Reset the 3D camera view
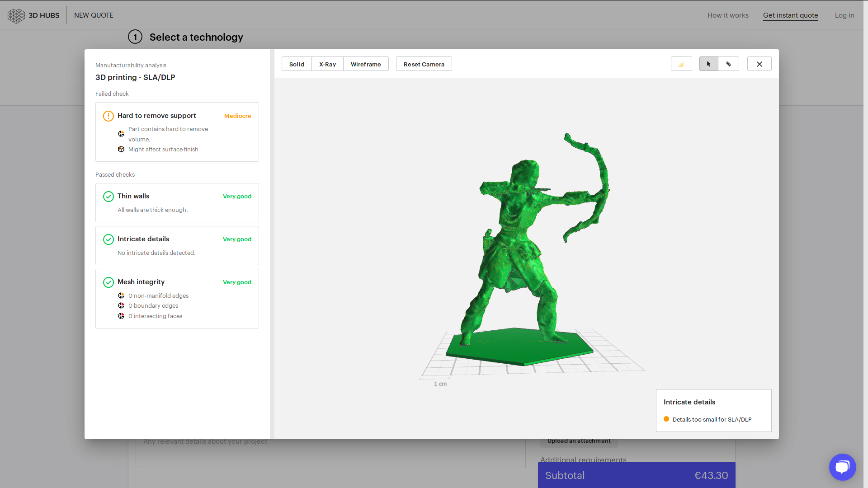868x488 pixels. 424,64
